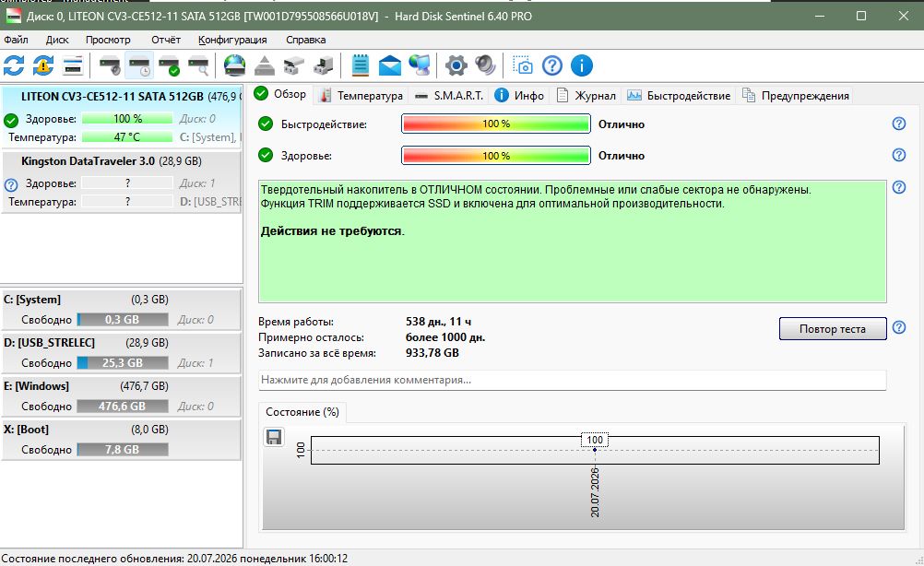Open settings with the gear icon
This screenshot has width=924, height=566.
(x=456, y=65)
